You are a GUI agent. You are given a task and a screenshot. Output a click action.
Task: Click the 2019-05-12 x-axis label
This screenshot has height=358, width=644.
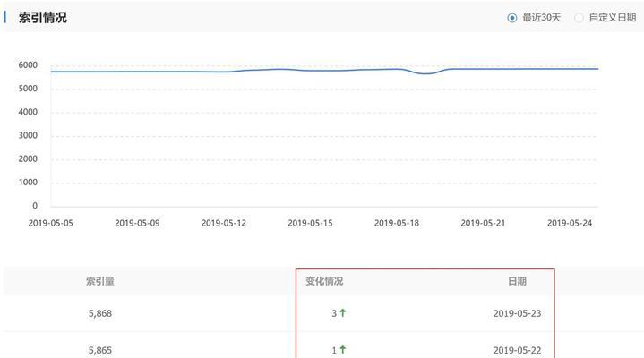(223, 223)
